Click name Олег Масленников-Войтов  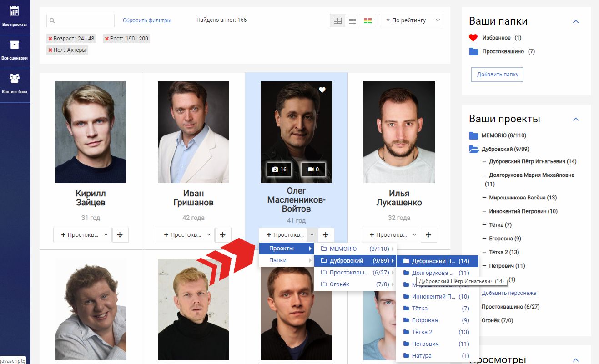296,200
